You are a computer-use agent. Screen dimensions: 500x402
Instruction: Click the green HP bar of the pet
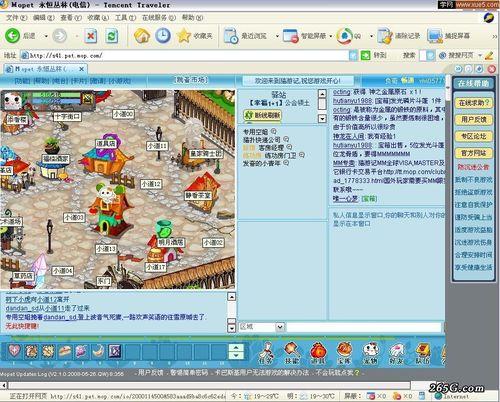click(56, 95)
